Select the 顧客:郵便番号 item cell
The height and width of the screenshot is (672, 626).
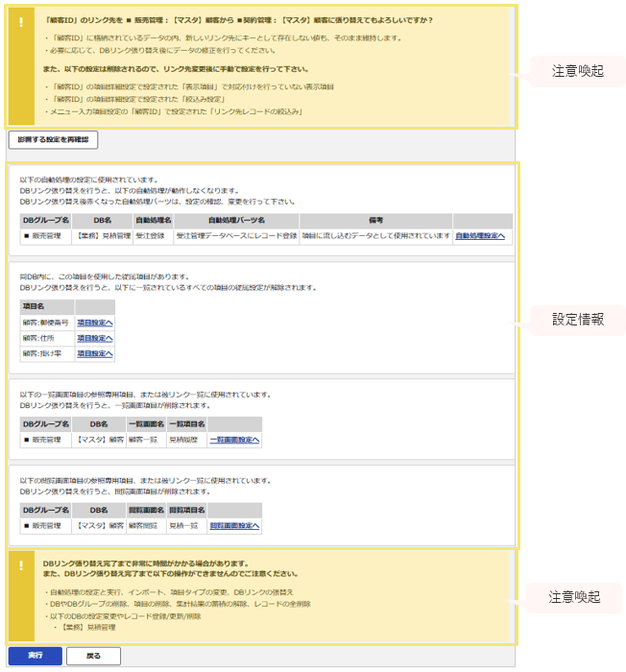click(47, 324)
